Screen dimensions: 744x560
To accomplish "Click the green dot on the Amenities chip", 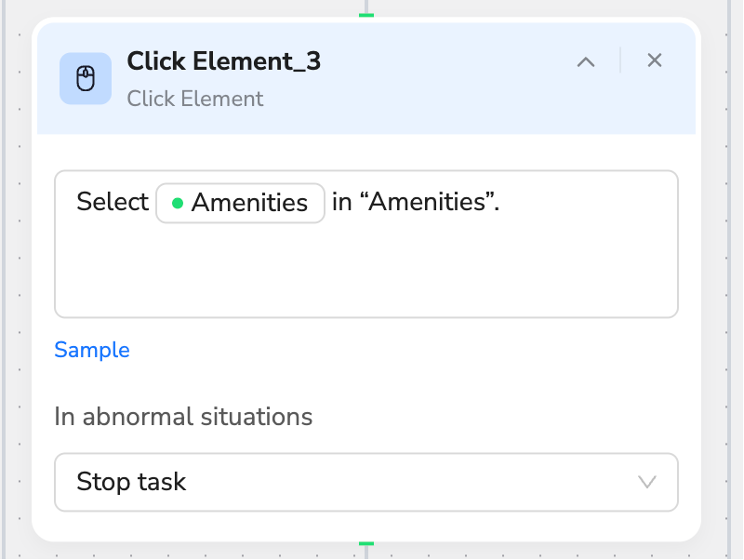I will [x=178, y=203].
